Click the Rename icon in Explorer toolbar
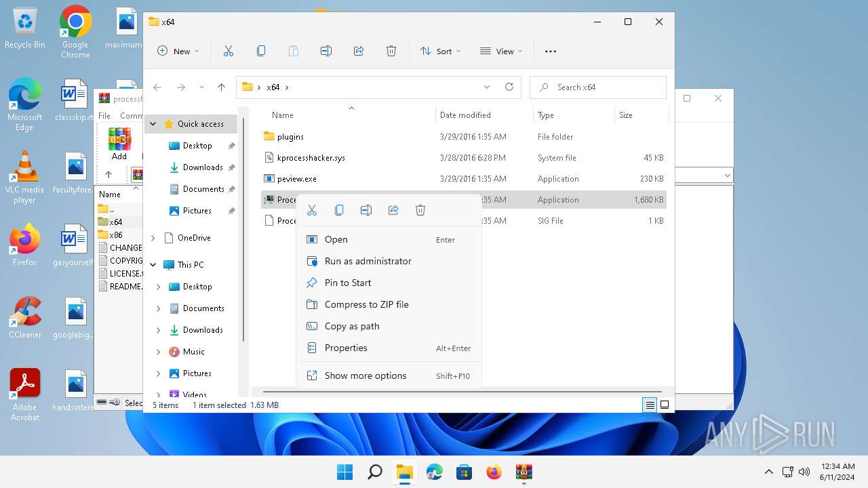868x488 pixels. (326, 51)
